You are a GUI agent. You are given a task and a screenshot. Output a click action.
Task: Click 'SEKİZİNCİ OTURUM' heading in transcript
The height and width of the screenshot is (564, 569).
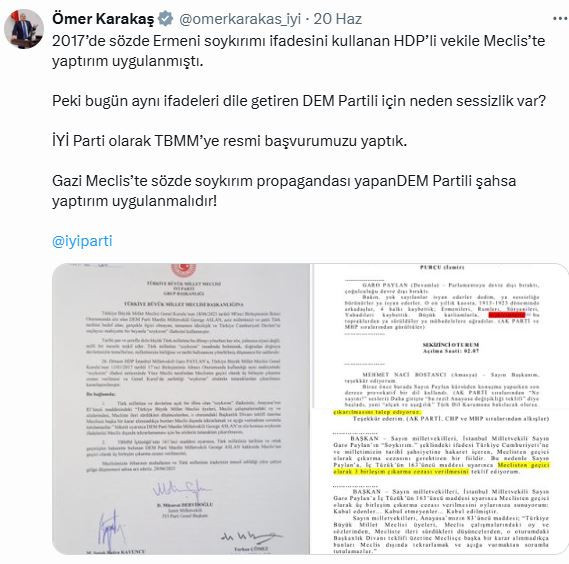pos(451,344)
